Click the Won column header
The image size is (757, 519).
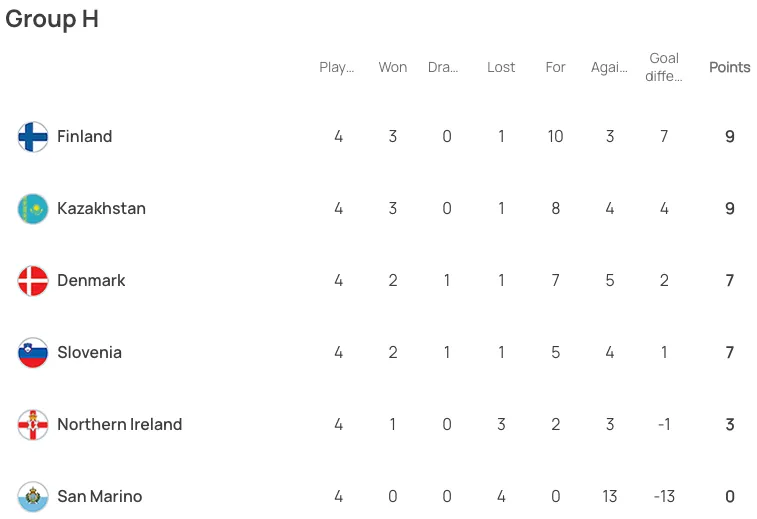pyautogui.click(x=393, y=67)
